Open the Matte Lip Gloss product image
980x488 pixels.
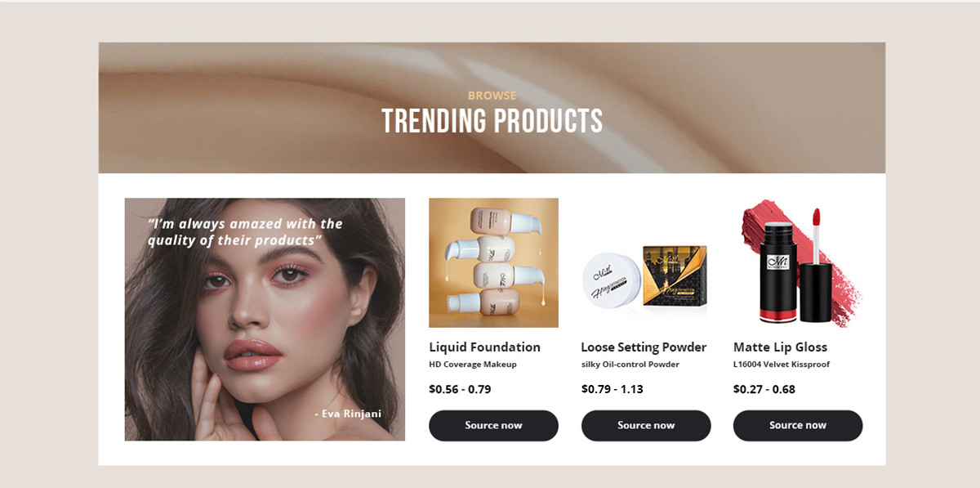point(798,262)
